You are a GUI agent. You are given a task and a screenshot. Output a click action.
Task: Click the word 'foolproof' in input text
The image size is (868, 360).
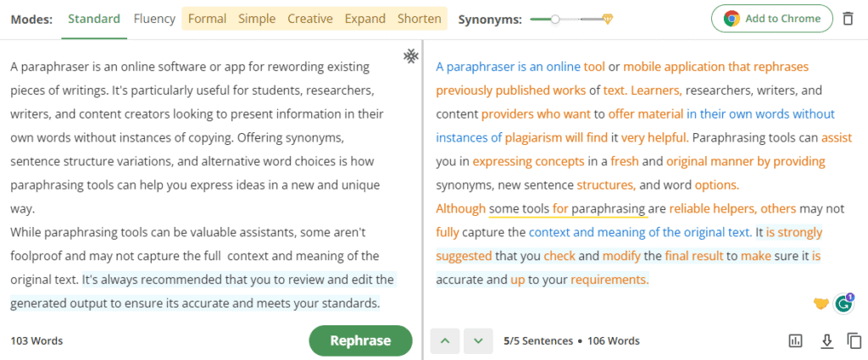tap(34, 256)
